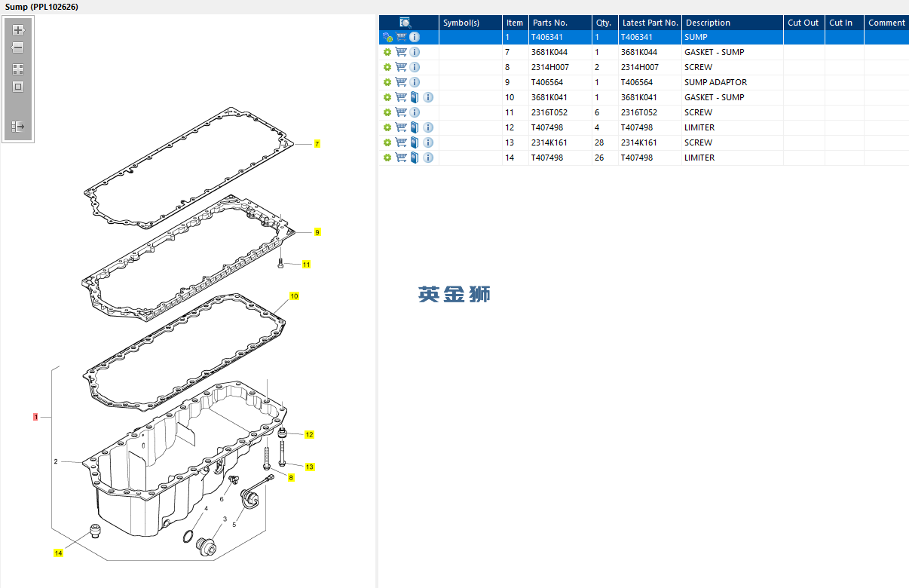Viewport: 909px width, 588px height.
Task: Add T406564 sump adaptor to cart
Action: click(x=401, y=82)
